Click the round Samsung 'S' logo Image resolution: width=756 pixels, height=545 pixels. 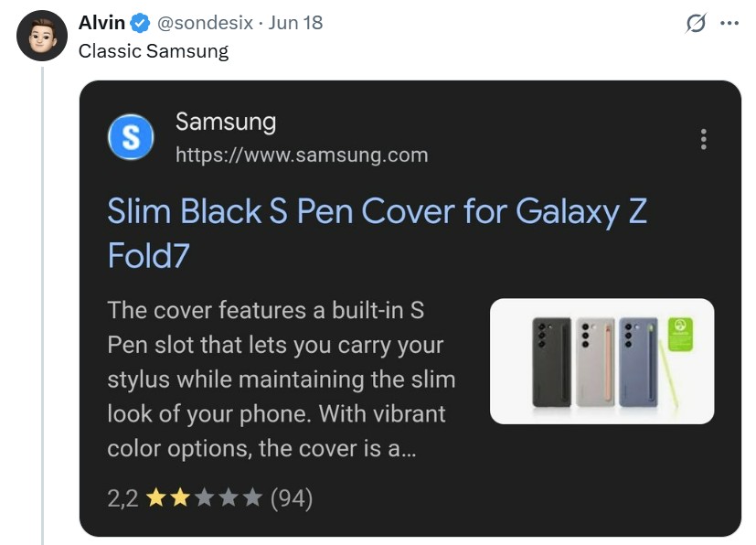click(x=131, y=138)
